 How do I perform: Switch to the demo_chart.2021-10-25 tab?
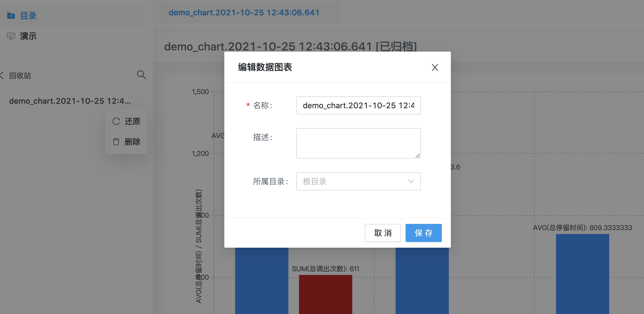[x=244, y=12]
